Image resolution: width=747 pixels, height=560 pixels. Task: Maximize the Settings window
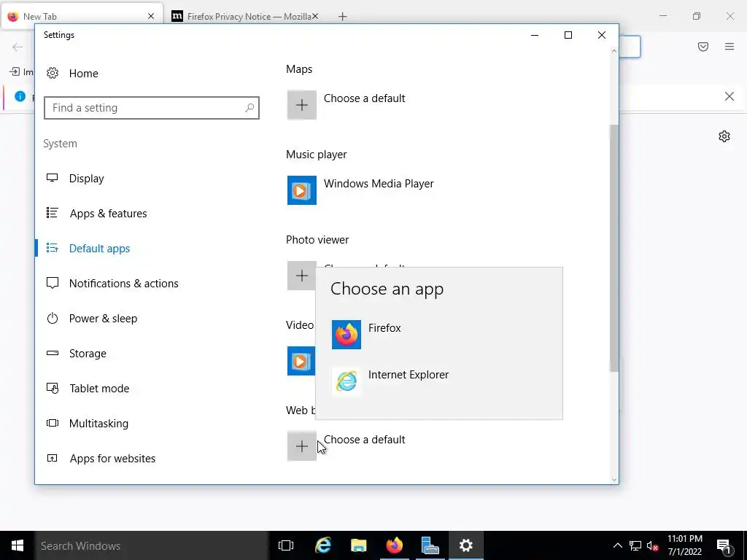[568, 35]
